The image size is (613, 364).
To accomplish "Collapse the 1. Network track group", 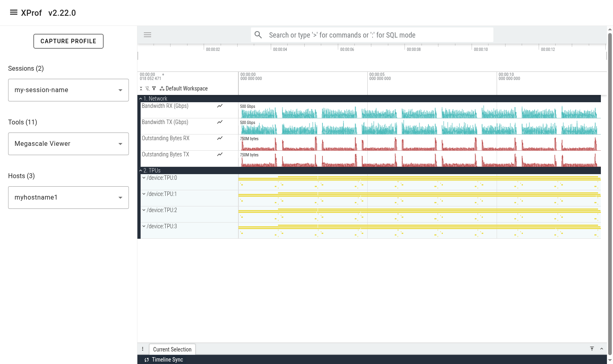I will 141,99.
